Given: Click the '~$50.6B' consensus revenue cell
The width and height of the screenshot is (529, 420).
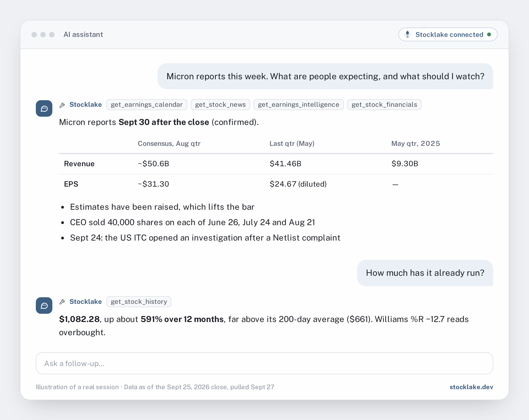Looking at the screenshot, I should 153,164.
